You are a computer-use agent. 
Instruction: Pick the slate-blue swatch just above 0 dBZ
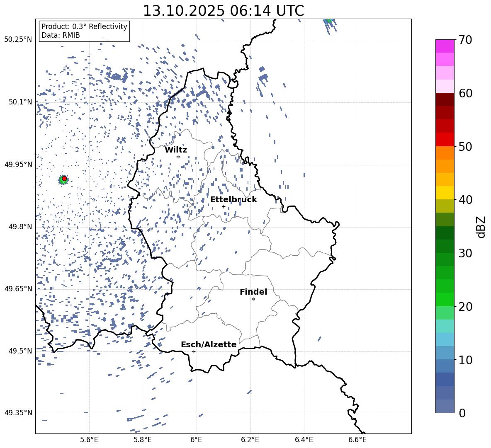tap(445, 406)
